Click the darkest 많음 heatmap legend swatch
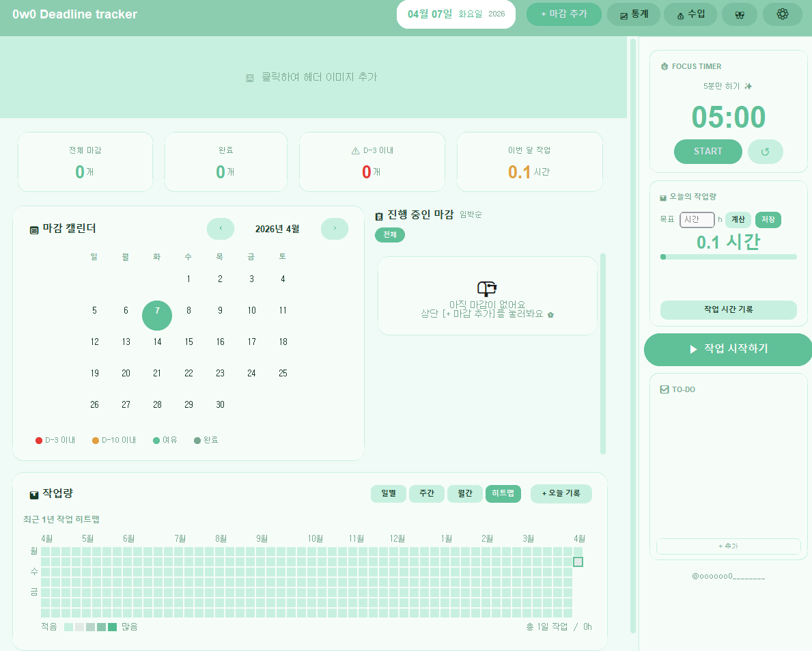Screen dimensions: 812x651 pyautogui.click(x=112, y=627)
